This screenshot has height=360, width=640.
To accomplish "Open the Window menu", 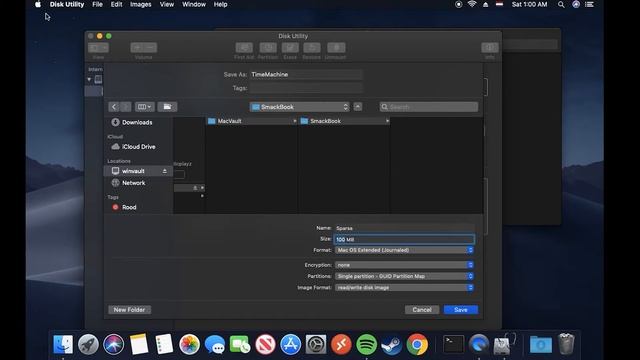I will 194,4.
